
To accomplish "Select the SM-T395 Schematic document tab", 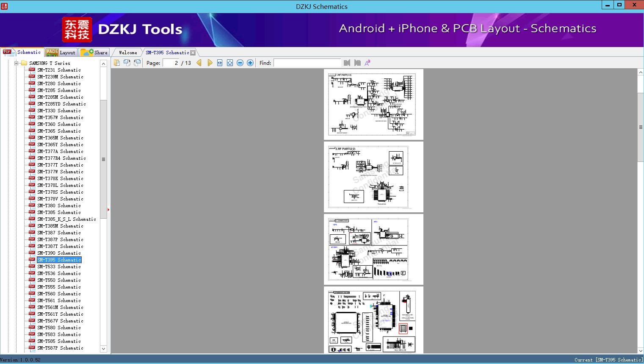I will [167, 53].
